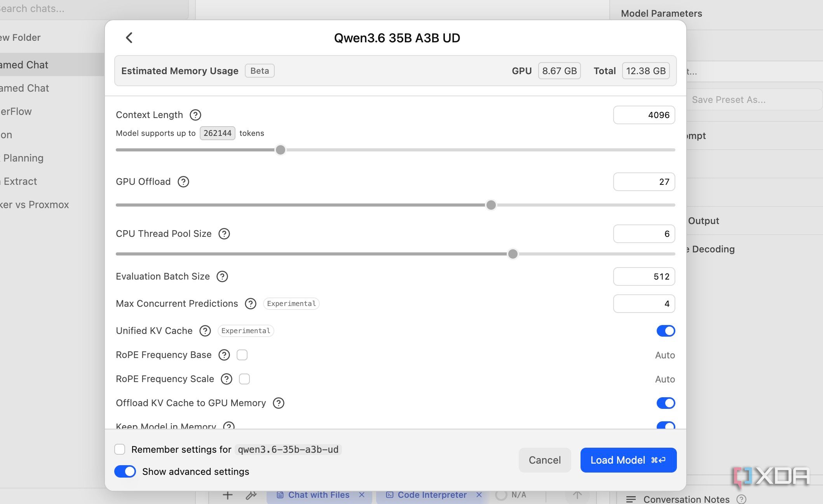Viewport: 823px width, 504px height.
Task: Open RoPE Frequency Scale help icon
Action: (x=227, y=379)
